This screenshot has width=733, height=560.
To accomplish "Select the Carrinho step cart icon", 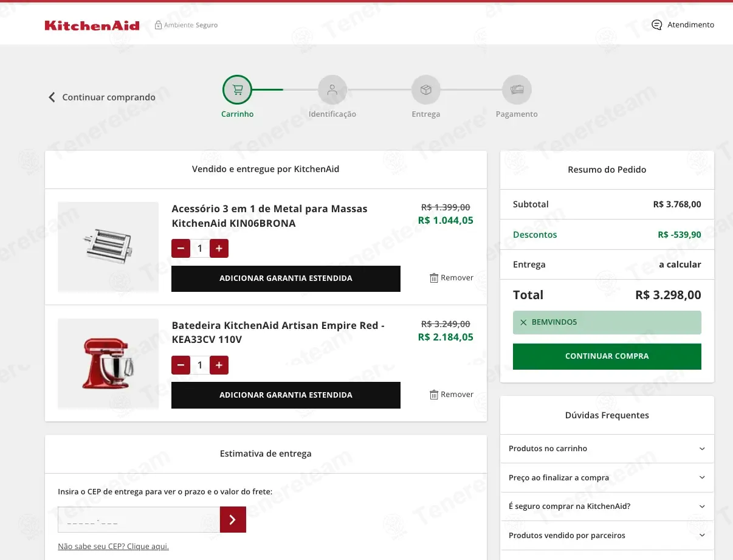I will [x=237, y=90].
